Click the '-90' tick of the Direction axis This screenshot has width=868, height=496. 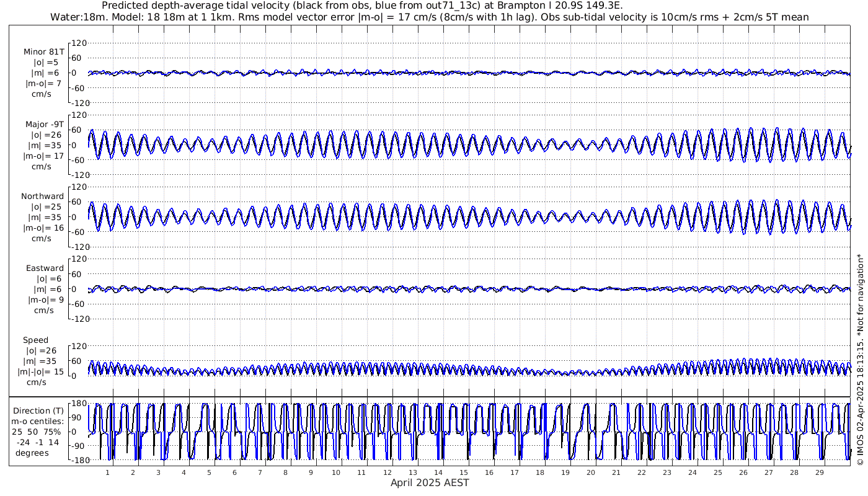coord(77,446)
